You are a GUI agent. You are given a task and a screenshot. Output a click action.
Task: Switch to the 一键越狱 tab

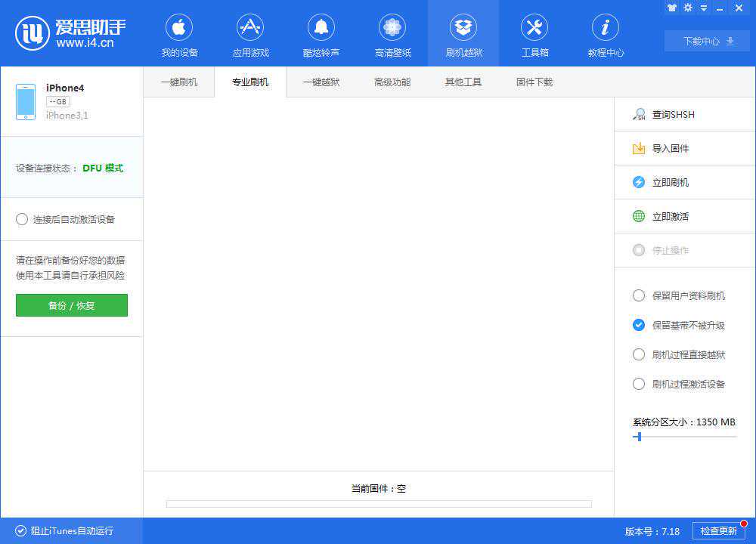click(x=321, y=82)
